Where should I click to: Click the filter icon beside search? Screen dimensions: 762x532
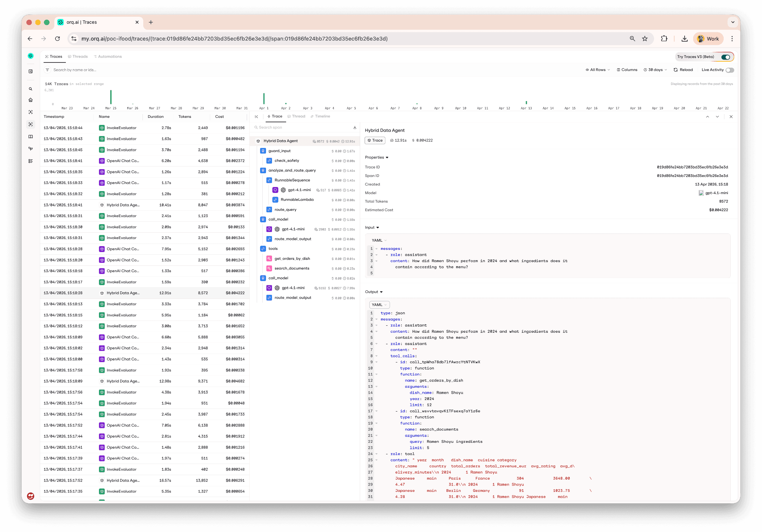click(47, 70)
